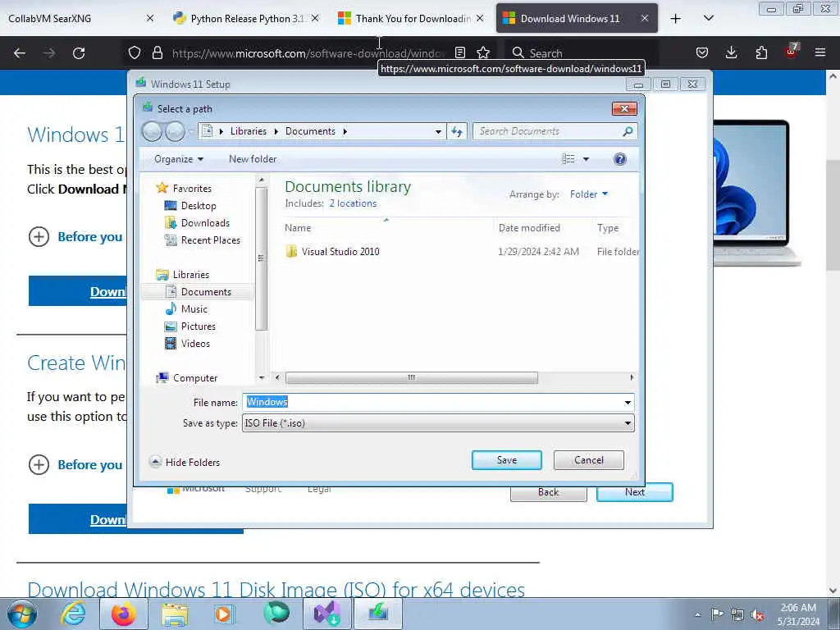Click Hide Folders expander
This screenshot has width=840, height=630.
coord(185,462)
